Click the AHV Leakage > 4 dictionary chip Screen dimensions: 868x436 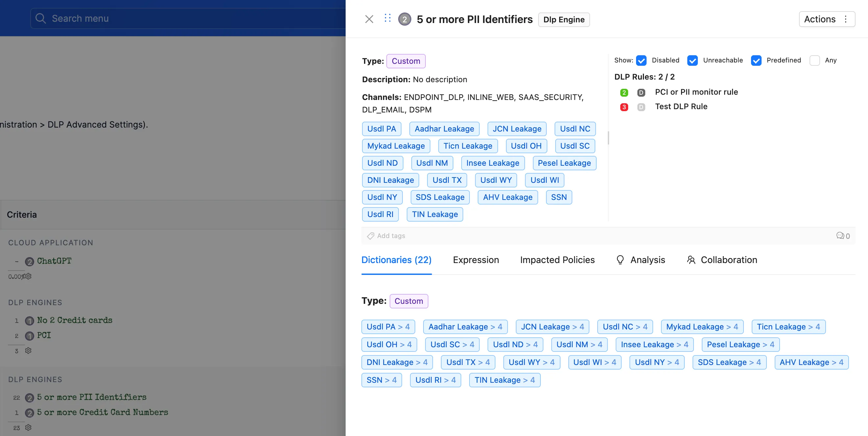tap(811, 362)
